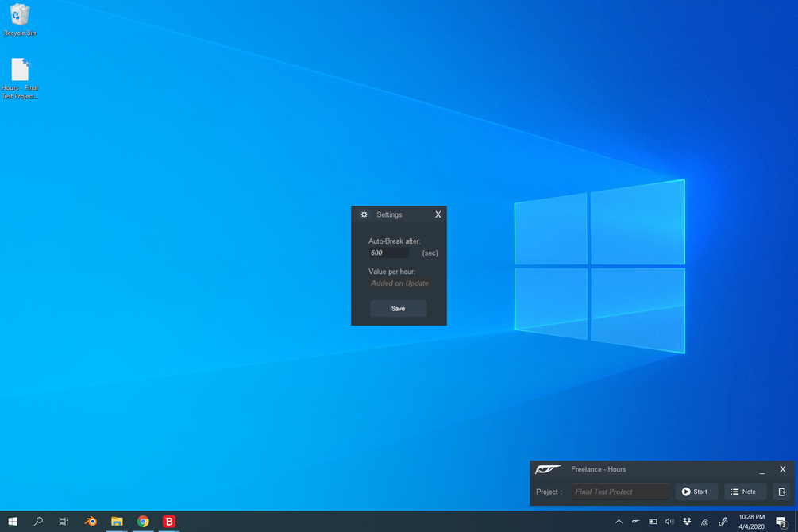The image size is (798, 532).
Task: Launch Blender from the taskbar
Action: (x=91, y=522)
